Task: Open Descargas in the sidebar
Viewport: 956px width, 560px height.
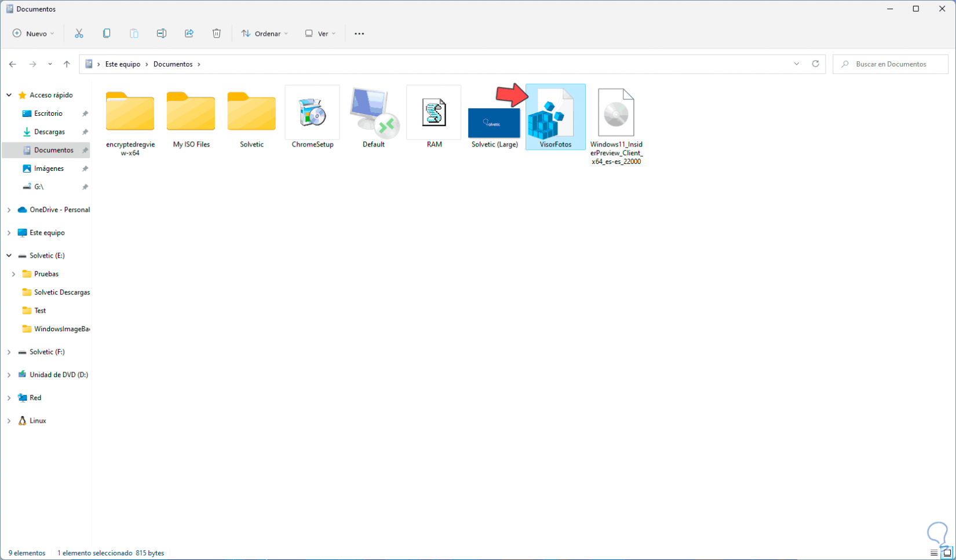Action: point(49,132)
